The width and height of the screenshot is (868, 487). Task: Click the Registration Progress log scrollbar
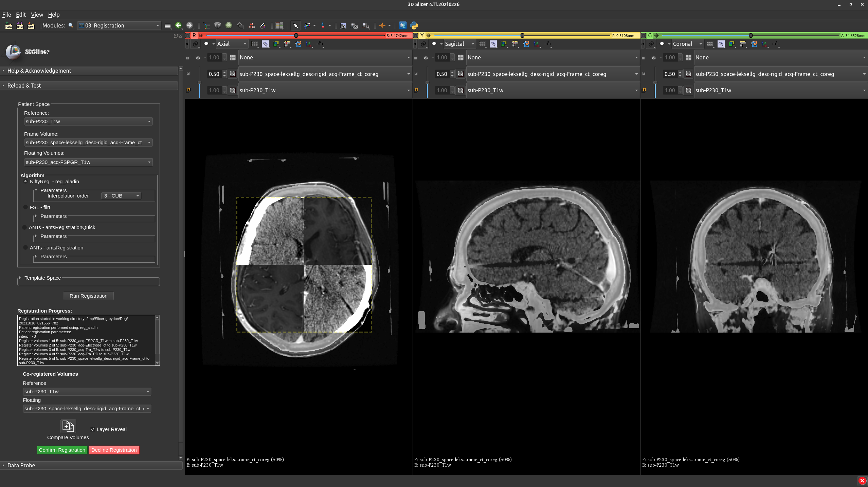[157, 340]
